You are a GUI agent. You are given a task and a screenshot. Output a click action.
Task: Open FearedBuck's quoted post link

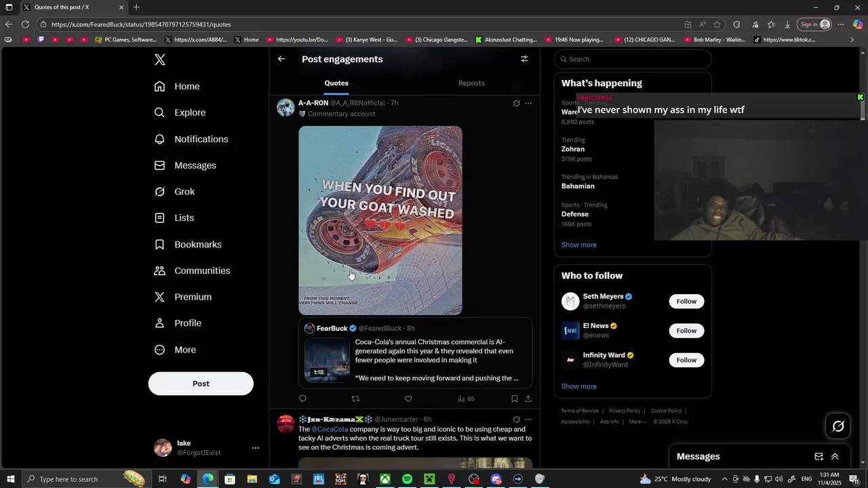(x=416, y=353)
